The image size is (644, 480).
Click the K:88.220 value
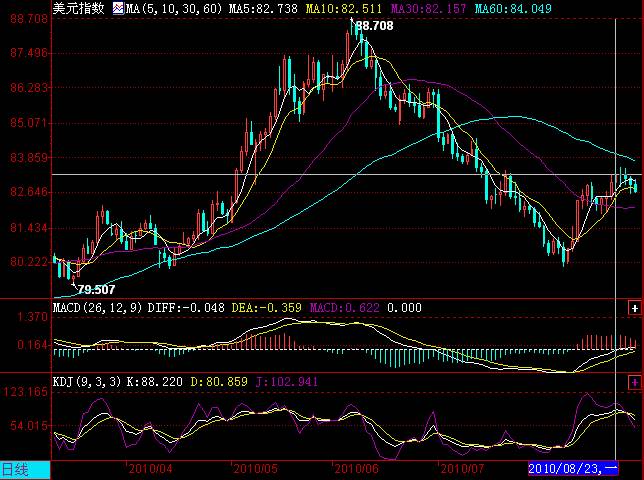[154, 382]
